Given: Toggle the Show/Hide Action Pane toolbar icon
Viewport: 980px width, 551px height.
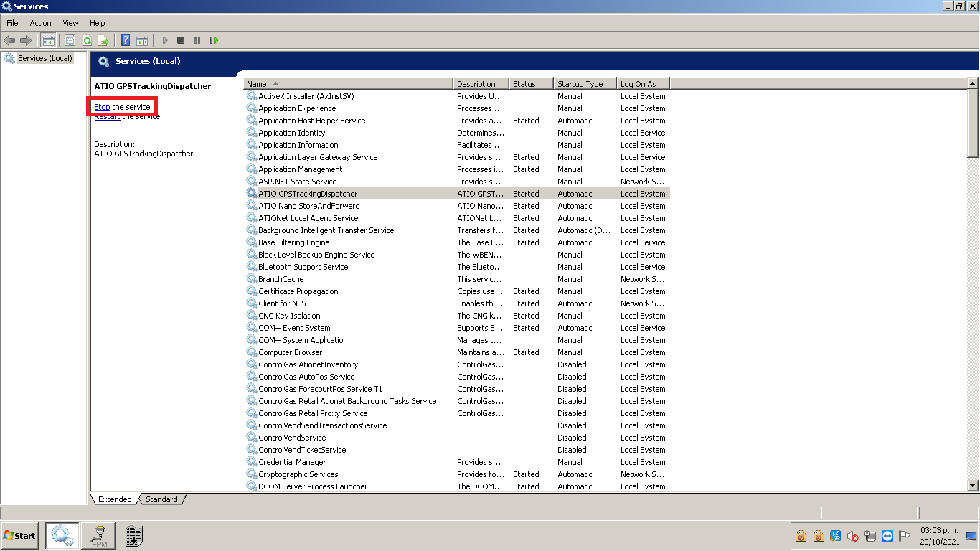Looking at the screenshot, I should pyautogui.click(x=142, y=40).
